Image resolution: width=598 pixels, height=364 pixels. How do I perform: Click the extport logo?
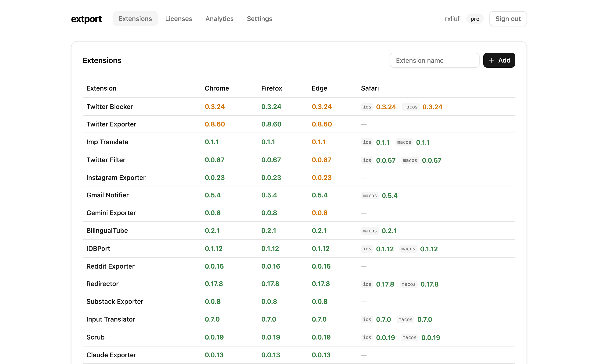[86, 19]
